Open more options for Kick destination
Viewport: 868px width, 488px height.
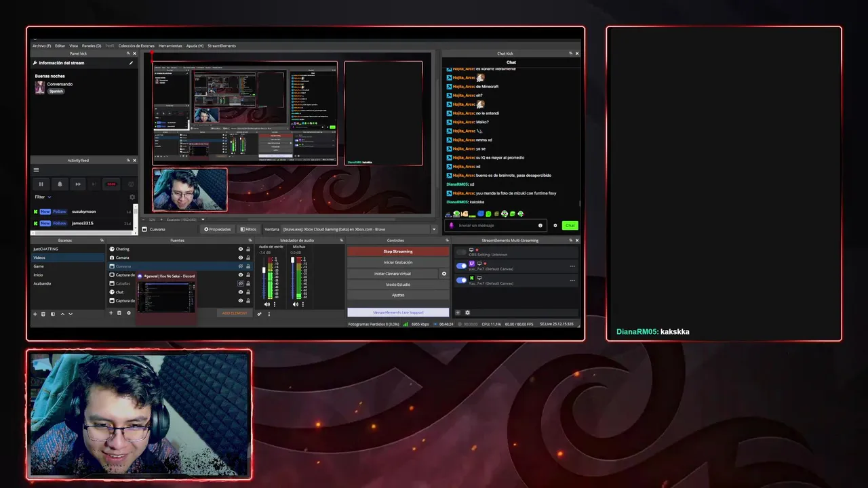pyautogui.click(x=572, y=281)
